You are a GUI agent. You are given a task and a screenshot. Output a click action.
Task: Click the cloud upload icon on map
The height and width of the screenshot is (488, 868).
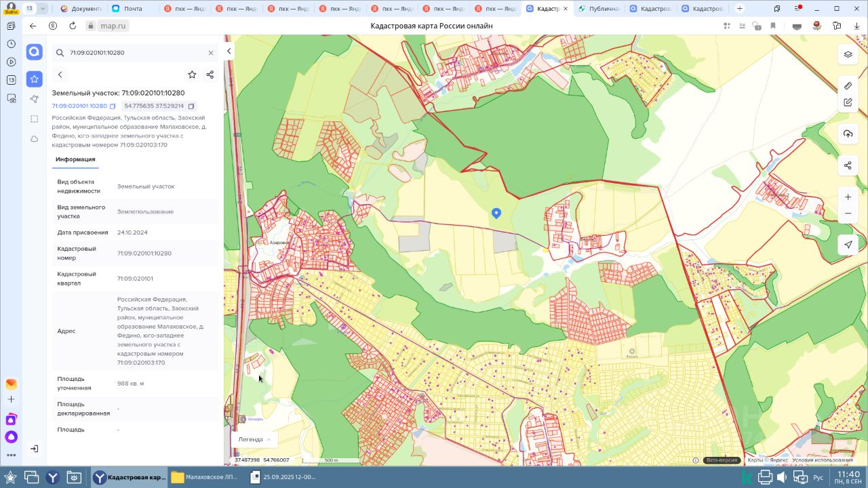point(848,134)
